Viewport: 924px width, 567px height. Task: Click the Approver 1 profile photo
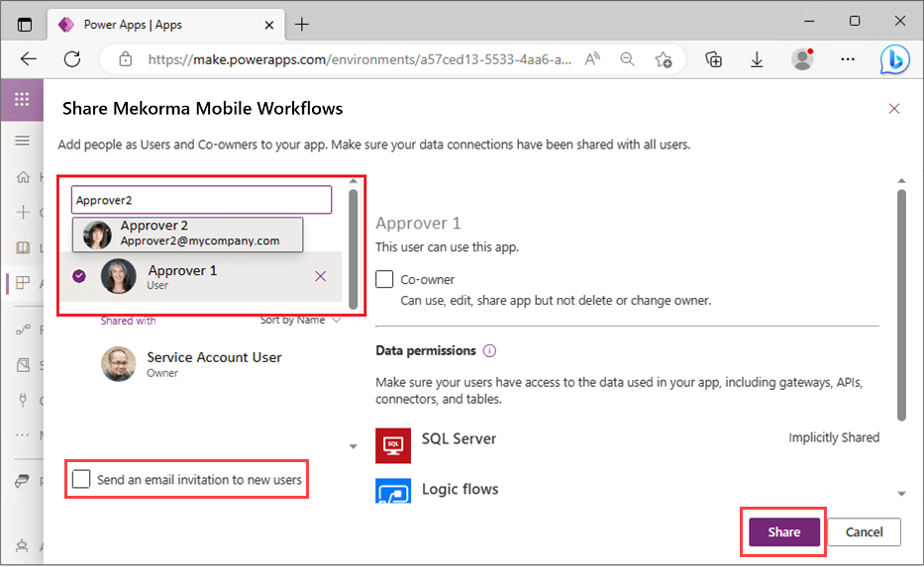(x=119, y=275)
